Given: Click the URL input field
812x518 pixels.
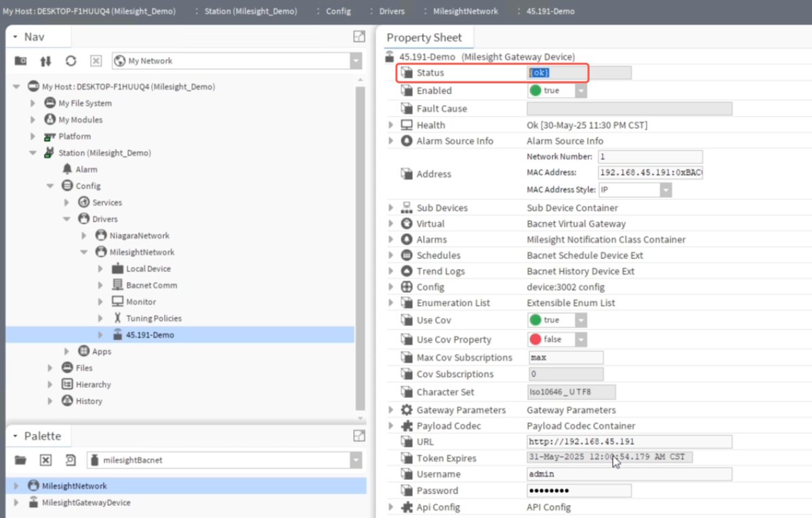Looking at the screenshot, I should [630, 441].
